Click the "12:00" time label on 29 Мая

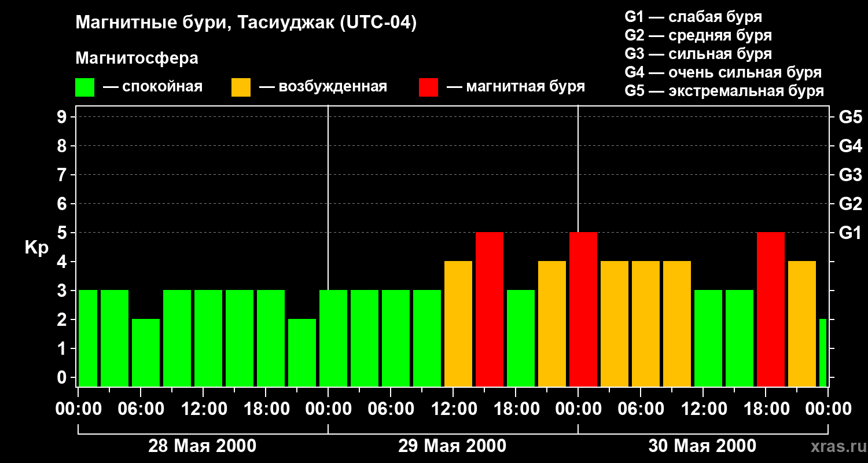(453, 409)
